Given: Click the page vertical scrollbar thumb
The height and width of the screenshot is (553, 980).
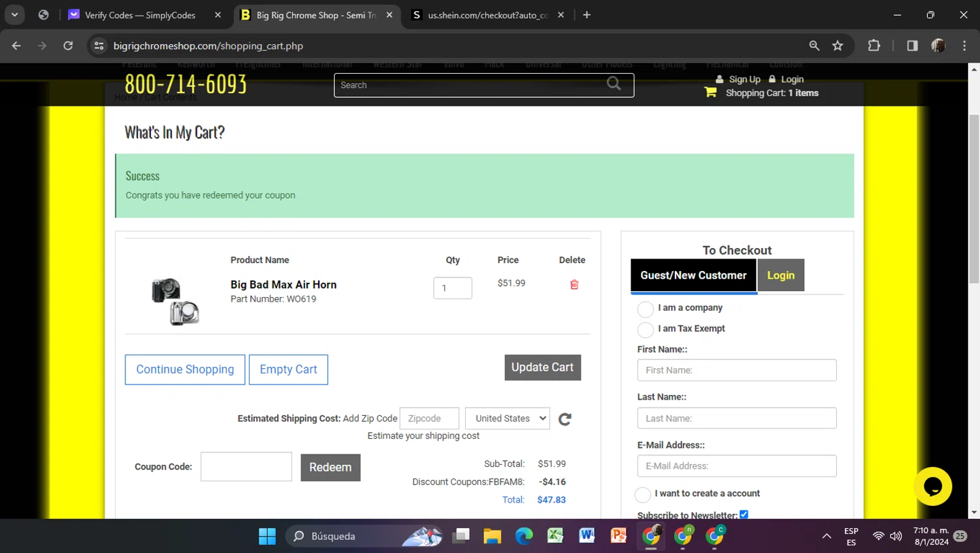Looking at the screenshot, I should 973,199.
